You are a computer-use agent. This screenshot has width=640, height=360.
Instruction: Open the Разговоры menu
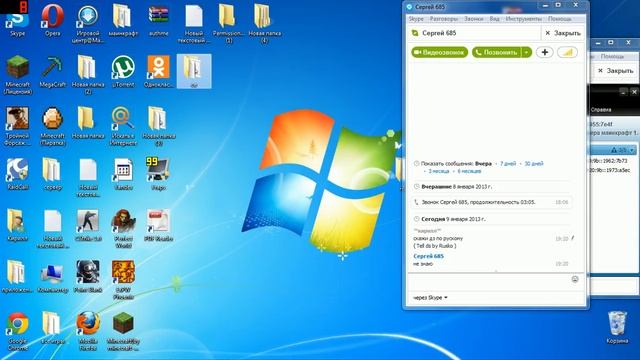click(444, 19)
